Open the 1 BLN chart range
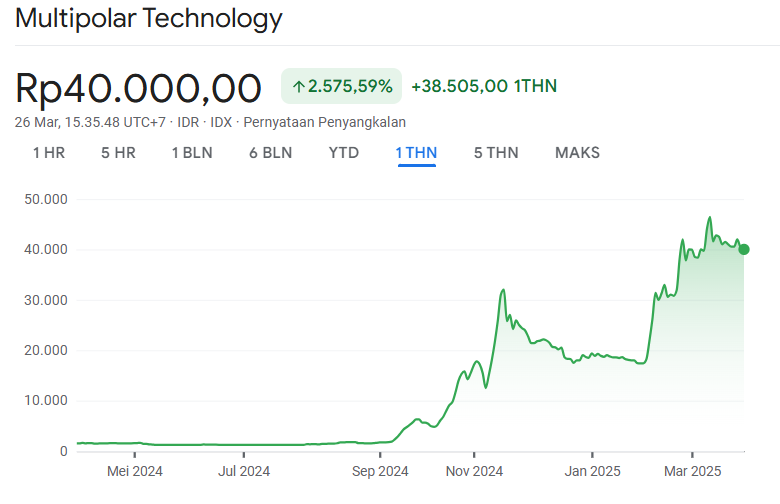Image resolution: width=780 pixels, height=504 pixels. [190, 153]
